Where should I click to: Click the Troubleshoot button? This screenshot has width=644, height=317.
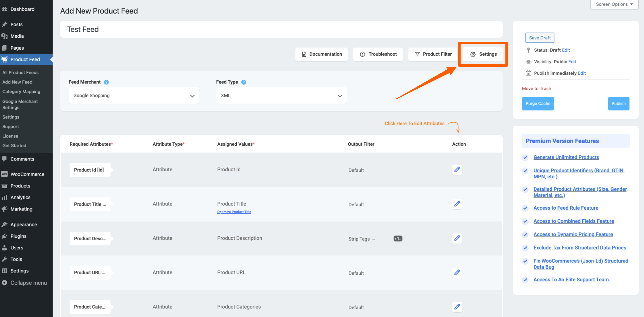click(378, 54)
